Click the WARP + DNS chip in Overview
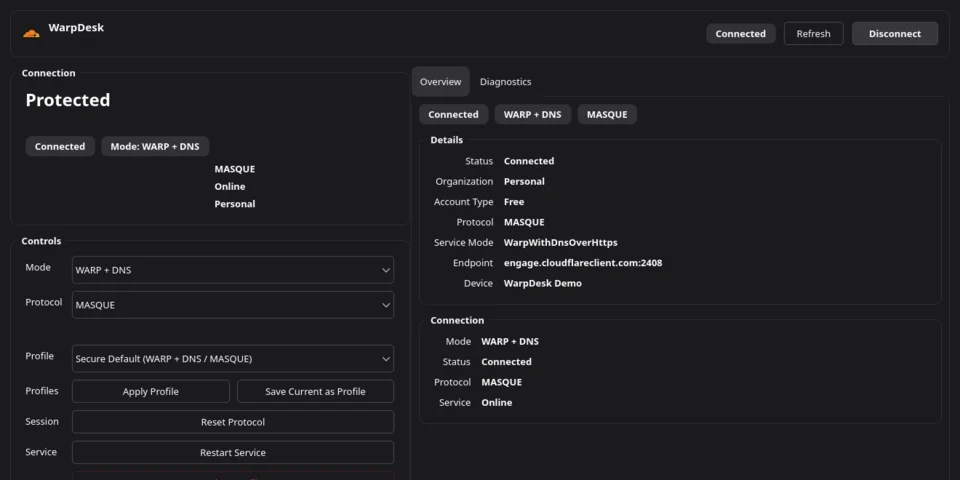Screen dimensions: 960x480 [x=533, y=114]
